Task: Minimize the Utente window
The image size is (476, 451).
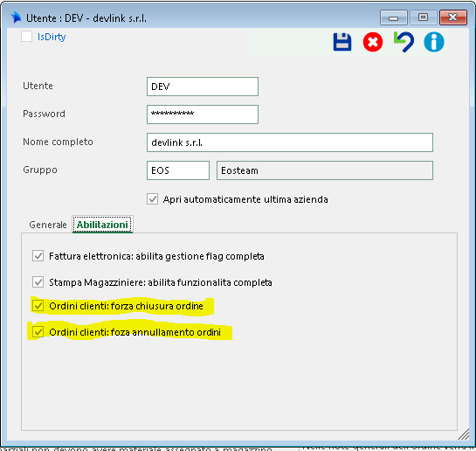Action: pyautogui.click(x=393, y=17)
